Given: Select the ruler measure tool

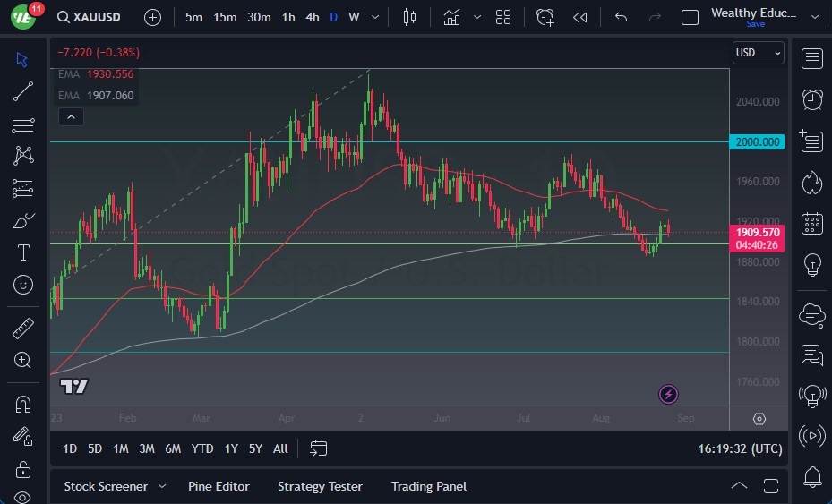Looking at the screenshot, I should 23,329.
